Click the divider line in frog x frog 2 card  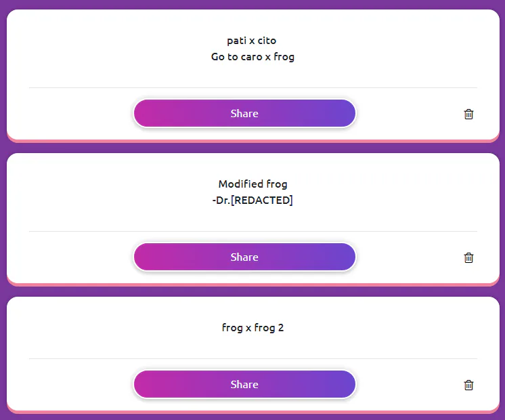point(252,358)
